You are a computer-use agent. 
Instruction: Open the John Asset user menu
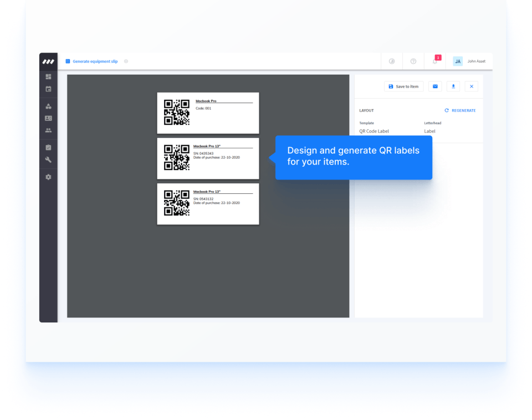(477, 62)
